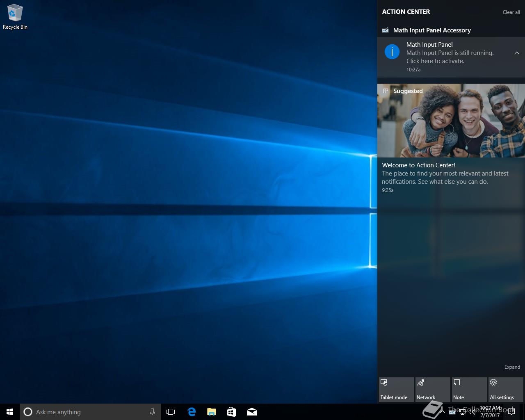
Task: Open File Explorer from the taskbar
Action: [212, 412]
